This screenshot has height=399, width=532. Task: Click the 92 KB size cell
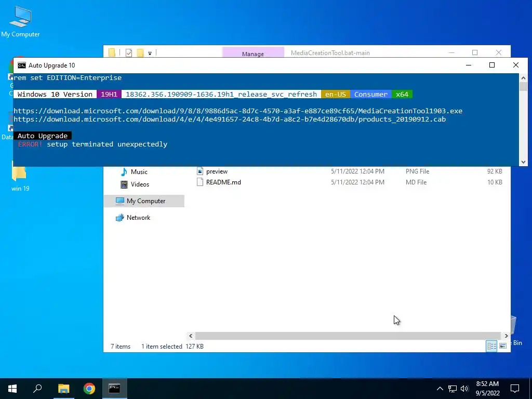[x=495, y=171]
